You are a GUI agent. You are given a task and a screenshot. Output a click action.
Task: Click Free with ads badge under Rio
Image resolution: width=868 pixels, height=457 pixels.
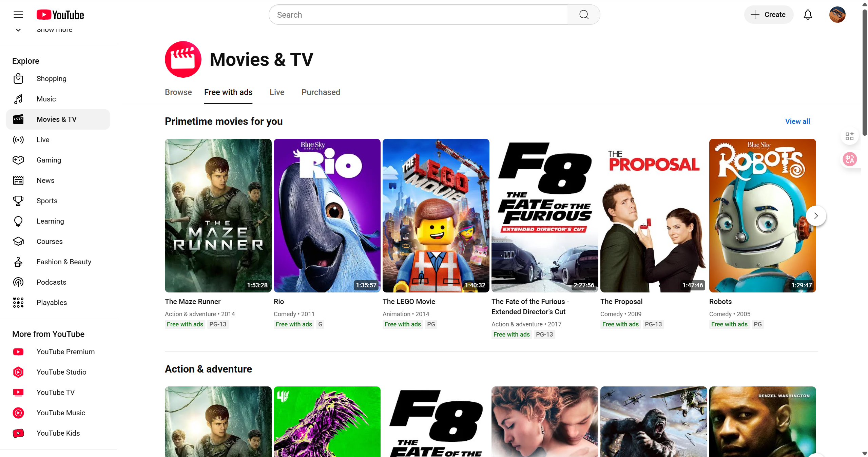tap(294, 324)
